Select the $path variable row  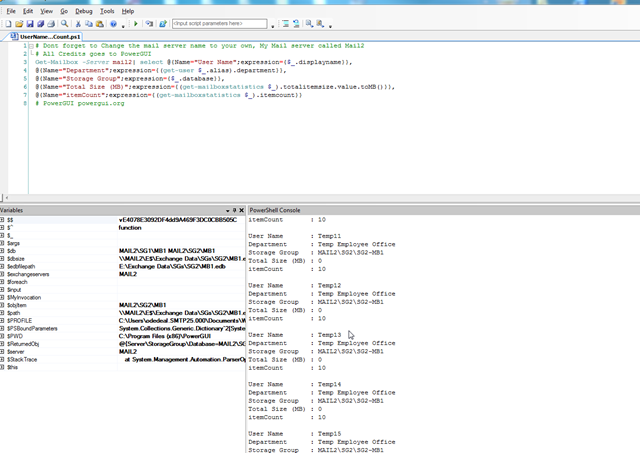(x=122, y=313)
